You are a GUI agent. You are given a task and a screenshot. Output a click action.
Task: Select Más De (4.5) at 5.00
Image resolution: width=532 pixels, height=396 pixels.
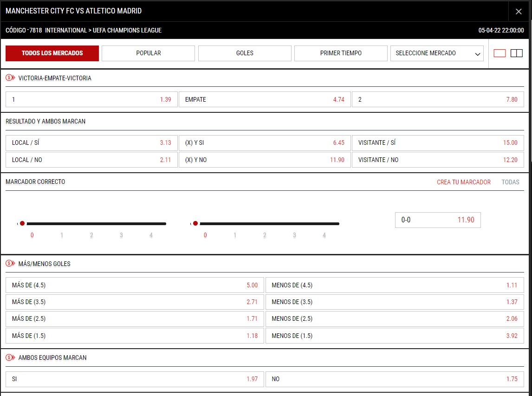point(135,285)
